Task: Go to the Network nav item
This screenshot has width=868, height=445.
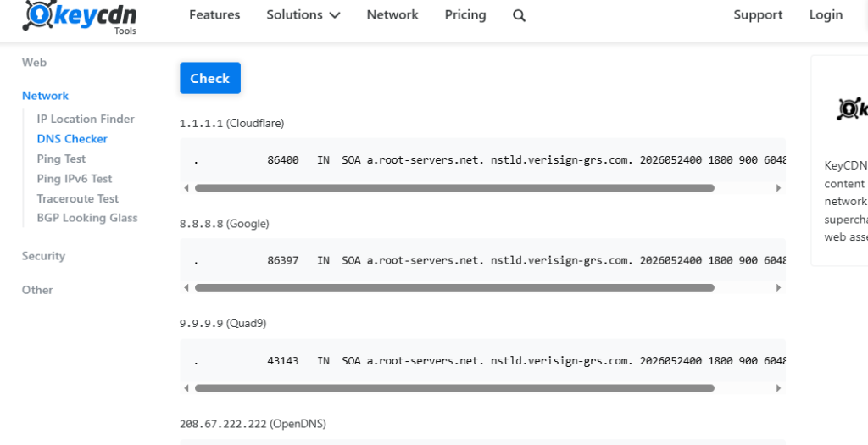Action: tap(392, 15)
